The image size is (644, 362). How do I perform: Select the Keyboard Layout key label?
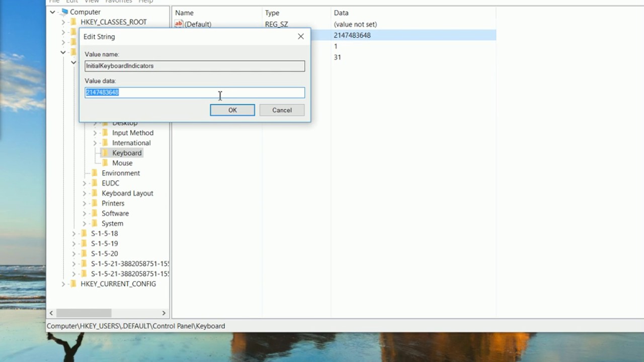click(x=127, y=193)
